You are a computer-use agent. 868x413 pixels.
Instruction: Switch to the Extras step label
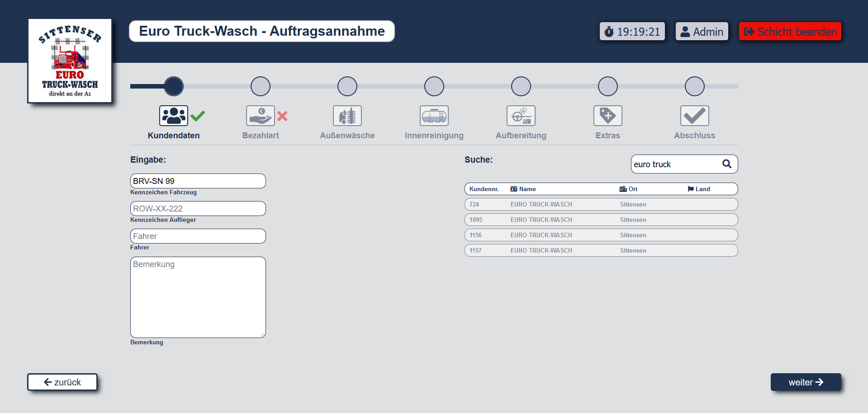pyautogui.click(x=608, y=136)
